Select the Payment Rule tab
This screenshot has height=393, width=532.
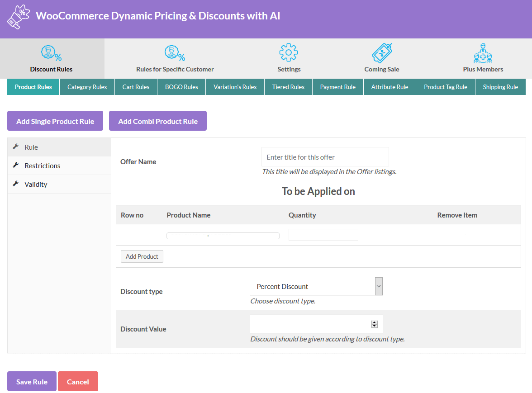337,86
